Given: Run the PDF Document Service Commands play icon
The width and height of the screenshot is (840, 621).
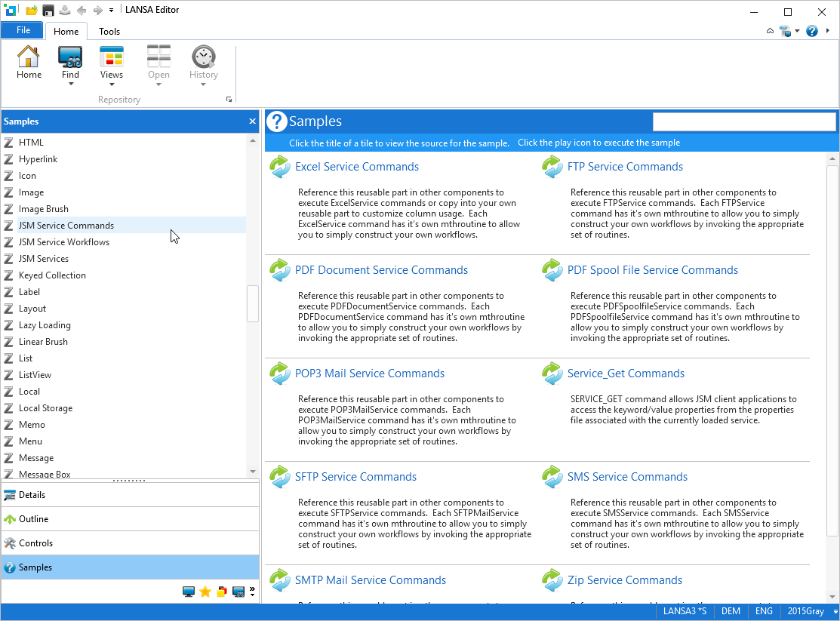Looking at the screenshot, I should click(280, 270).
